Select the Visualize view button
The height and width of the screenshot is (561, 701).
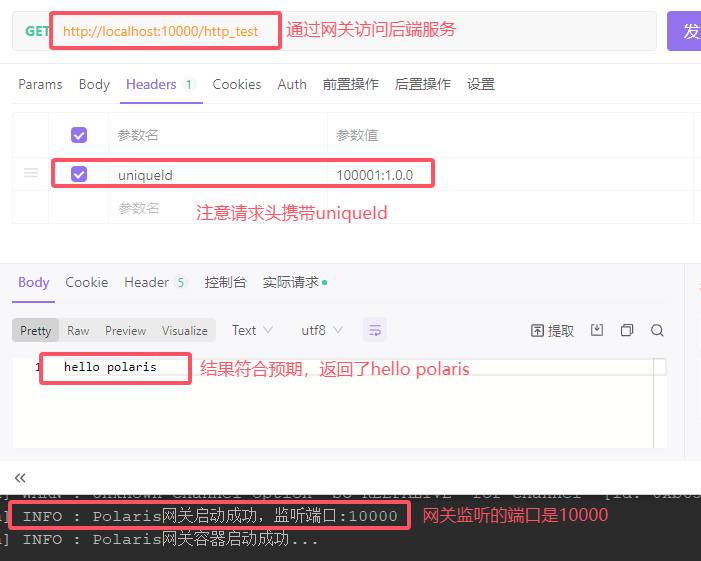click(x=185, y=330)
